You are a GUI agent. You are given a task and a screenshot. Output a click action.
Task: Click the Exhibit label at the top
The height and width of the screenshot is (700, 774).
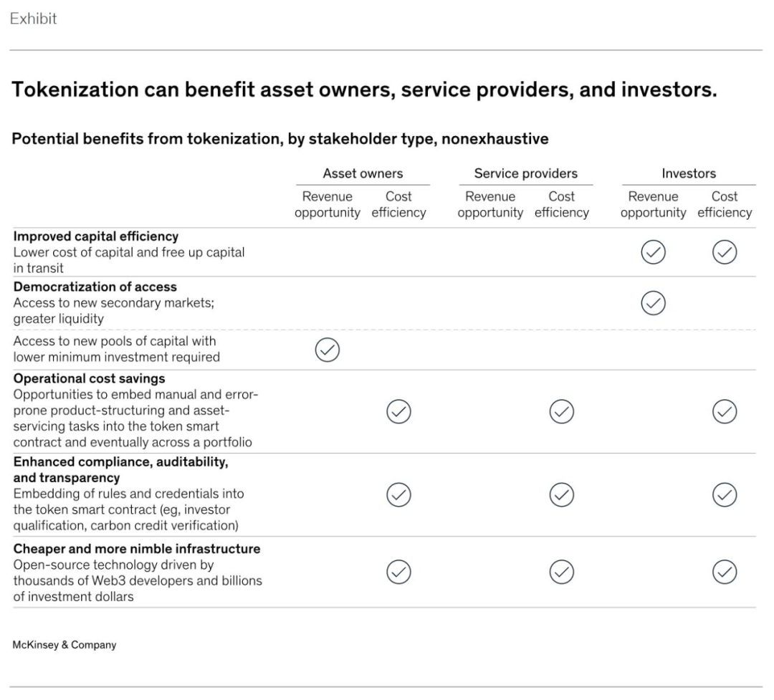click(33, 19)
